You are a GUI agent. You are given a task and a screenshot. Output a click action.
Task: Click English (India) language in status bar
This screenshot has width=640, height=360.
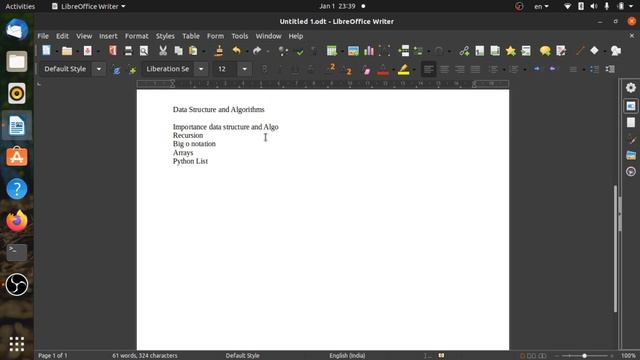point(347,356)
